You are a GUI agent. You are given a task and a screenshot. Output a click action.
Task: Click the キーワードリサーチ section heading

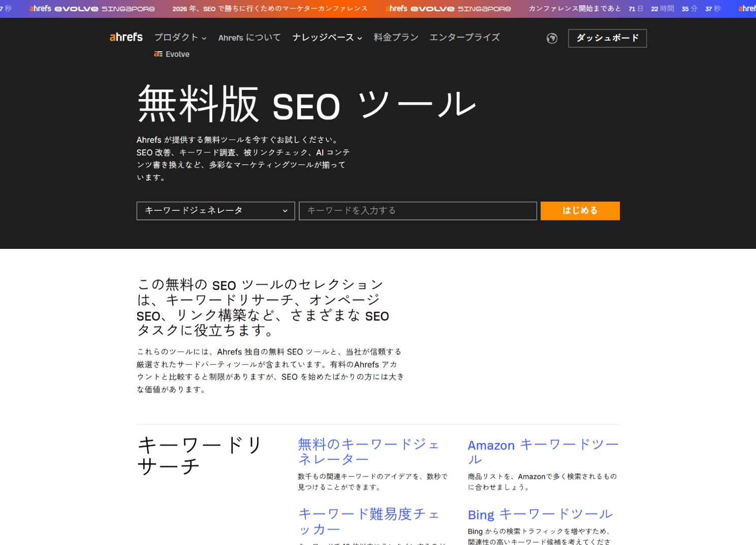point(200,456)
